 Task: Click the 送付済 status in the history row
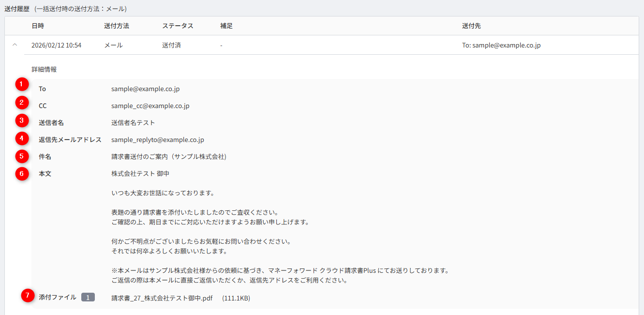point(171,45)
